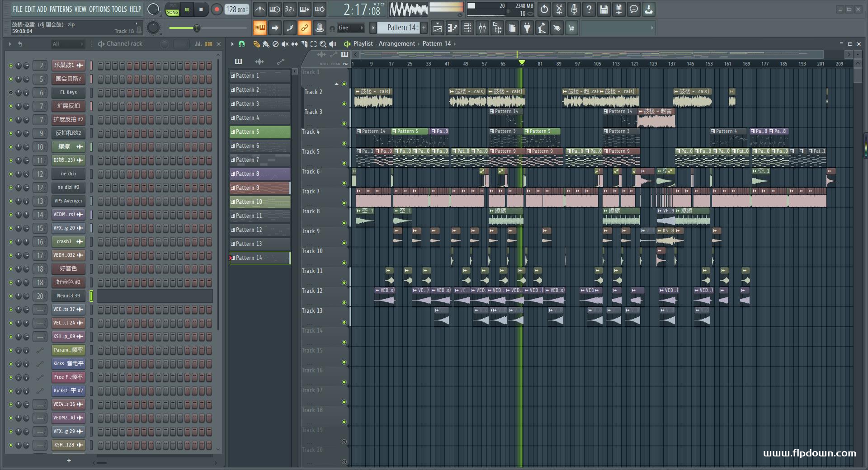This screenshot has width=868, height=470.
Task: Toggle PAT/SONG playback mode
Action: pos(173,9)
